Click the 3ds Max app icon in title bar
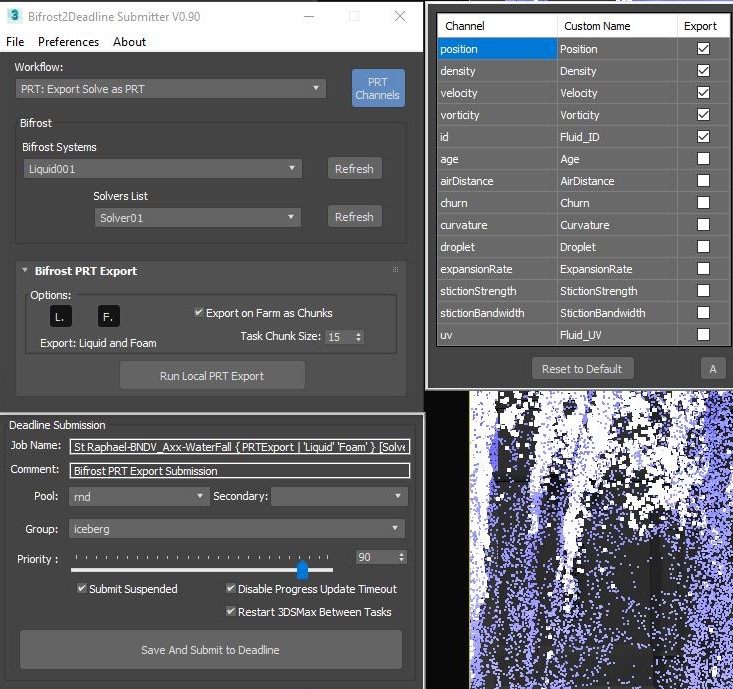 click(14, 15)
